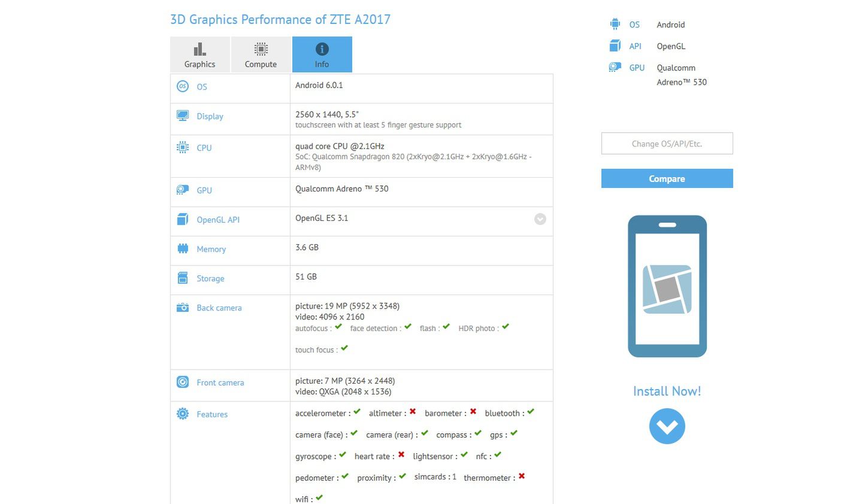The height and width of the screenshot is (504, 844).
Task: Click the Android OS icon in the sidebar
Action: coord(615,24)
